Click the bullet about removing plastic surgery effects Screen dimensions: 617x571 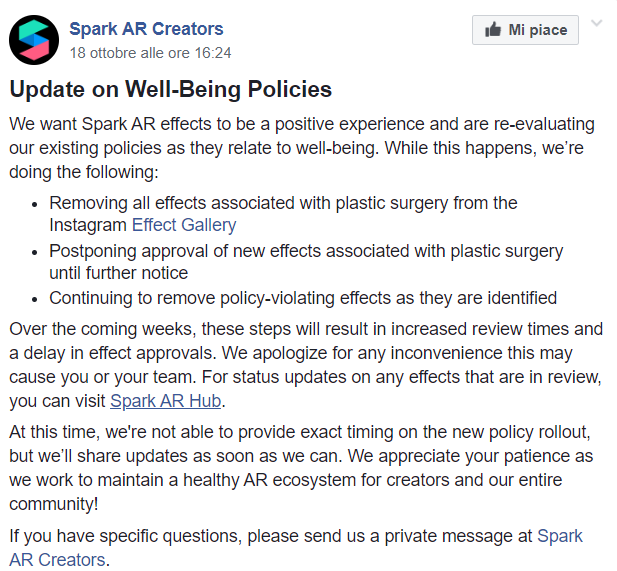pos(283,214)
